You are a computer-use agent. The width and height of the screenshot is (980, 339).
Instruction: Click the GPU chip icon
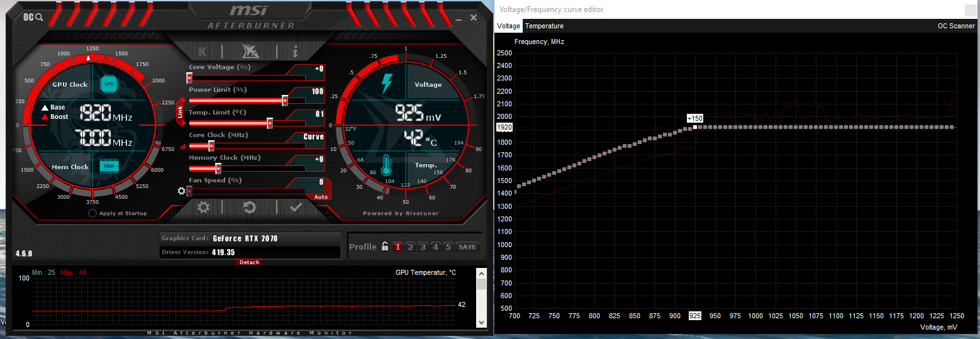coord(109,84)
